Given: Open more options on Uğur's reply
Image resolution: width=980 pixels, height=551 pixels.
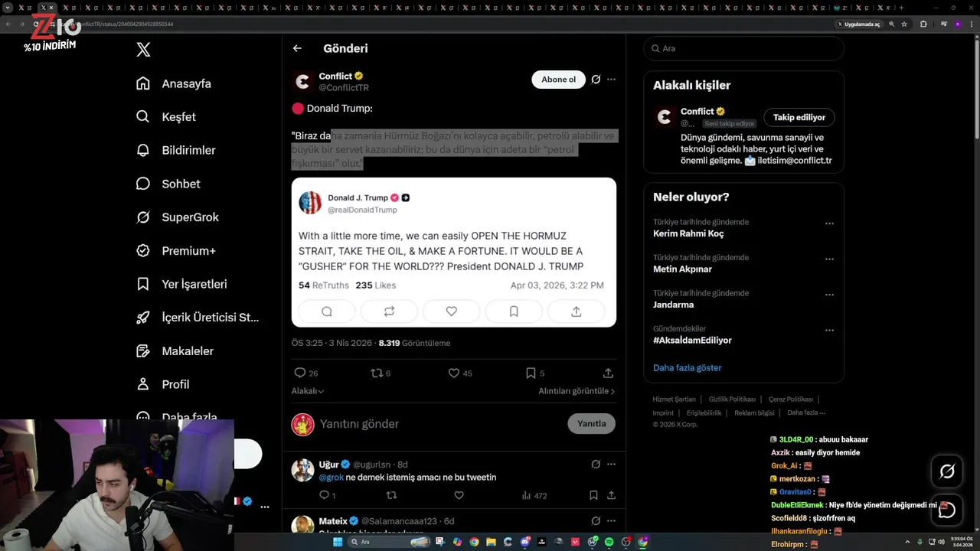Looking at the screenshot, I should (611, 465).
